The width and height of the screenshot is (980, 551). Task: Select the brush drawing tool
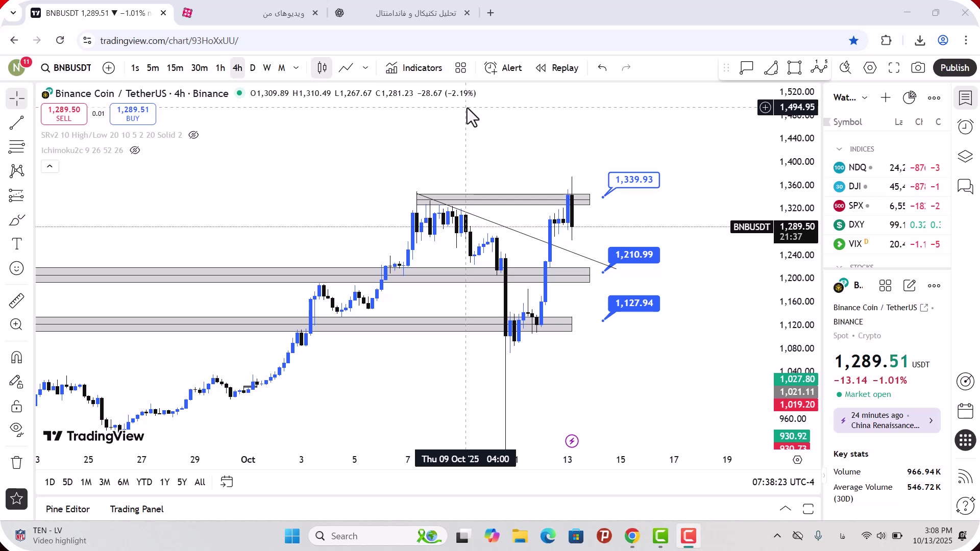pos(16,220)
